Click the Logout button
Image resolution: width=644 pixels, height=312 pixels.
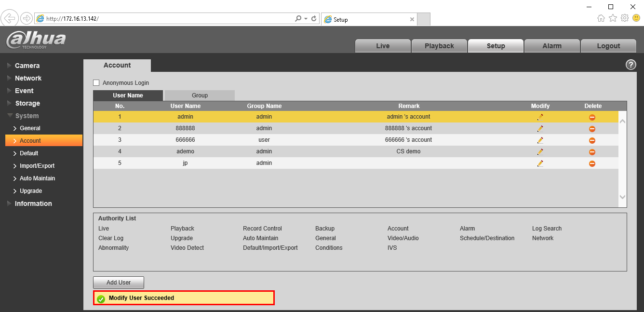tap(608, 46)
